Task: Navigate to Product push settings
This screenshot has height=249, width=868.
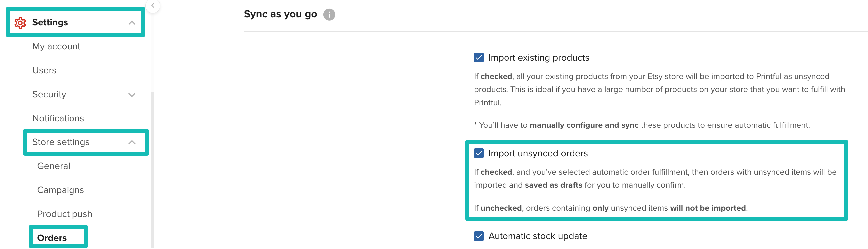Action: [x=65, y=214]
